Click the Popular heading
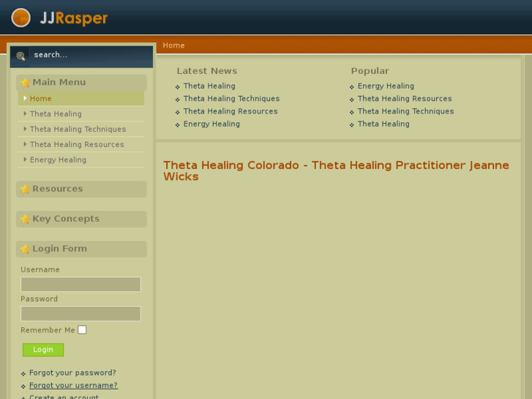532x399 pixels. pyautogui.click(x=370, y=71)
